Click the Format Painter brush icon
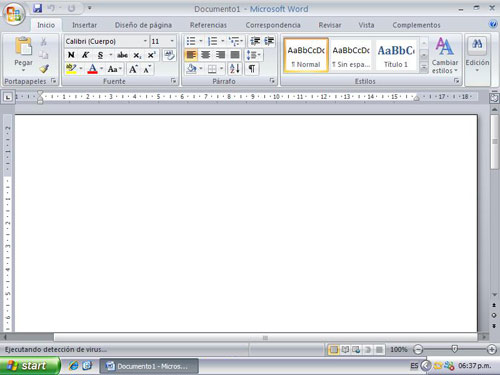This screenshot has height=375, width=500. pyautogui.click(x=44, y=69)
